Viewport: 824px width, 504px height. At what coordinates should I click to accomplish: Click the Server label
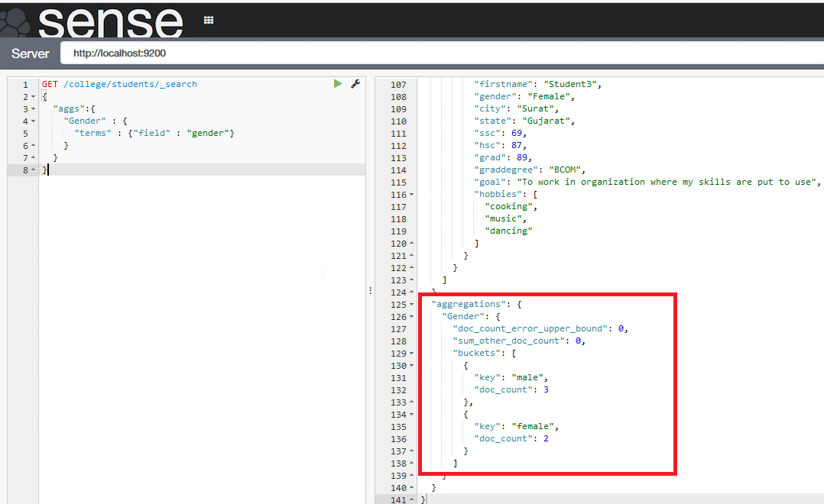click(31, 53)
